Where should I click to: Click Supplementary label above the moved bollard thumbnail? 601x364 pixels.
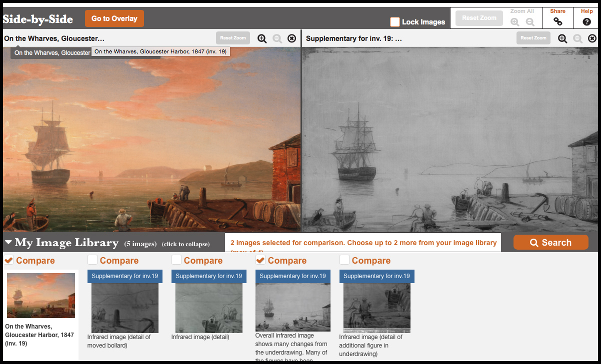125,276
